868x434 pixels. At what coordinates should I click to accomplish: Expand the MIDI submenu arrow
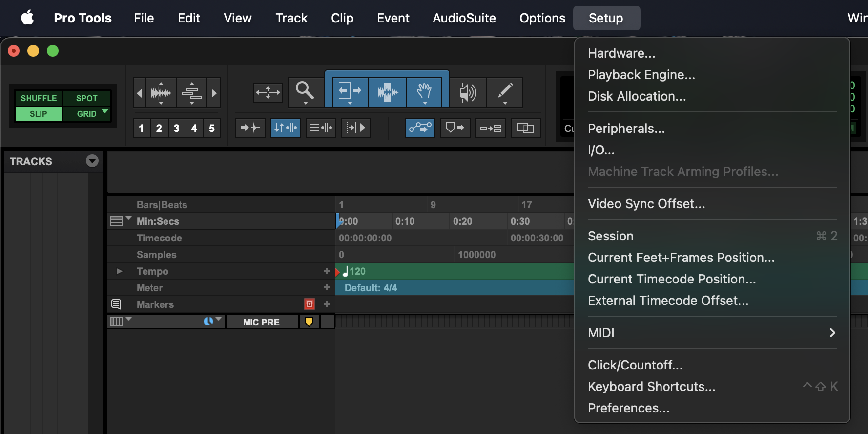point(832,333)
